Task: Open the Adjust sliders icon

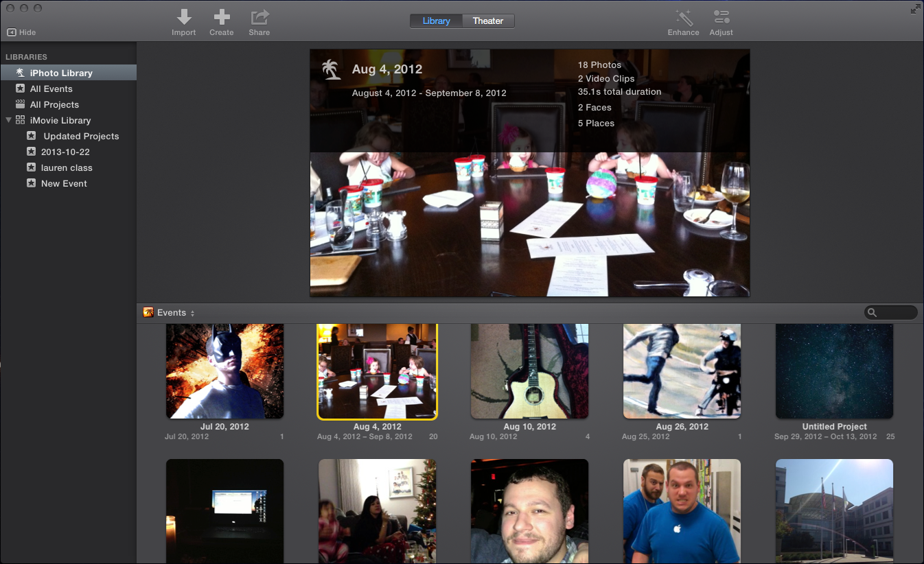Action: pyautogui.click(x=721, y=17)
